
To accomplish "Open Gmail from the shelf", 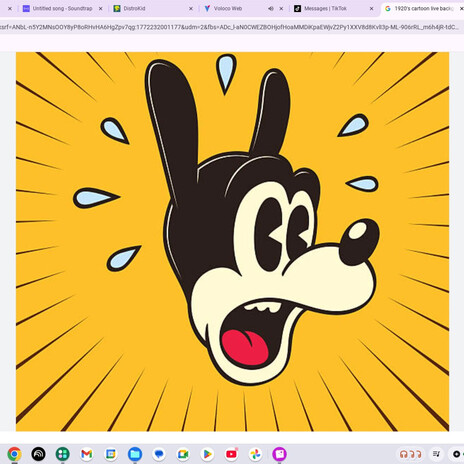I will tap(87, 454).
